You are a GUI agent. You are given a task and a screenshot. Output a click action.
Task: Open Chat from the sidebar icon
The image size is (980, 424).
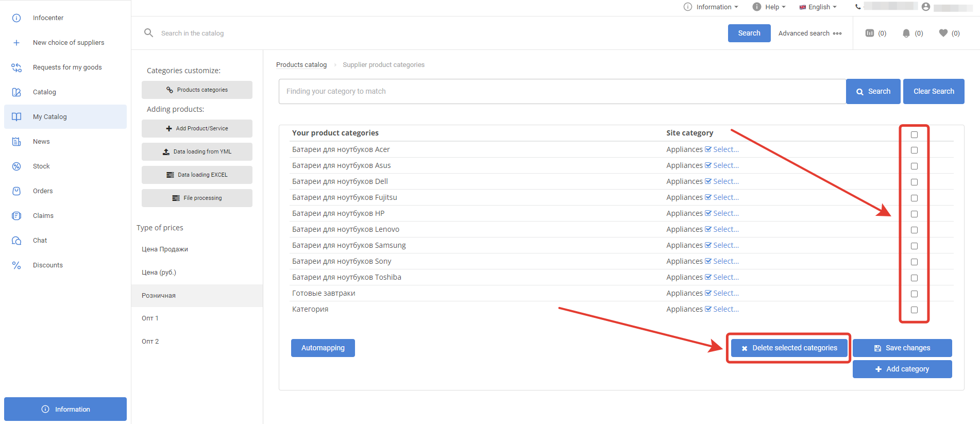coord(16,241)
